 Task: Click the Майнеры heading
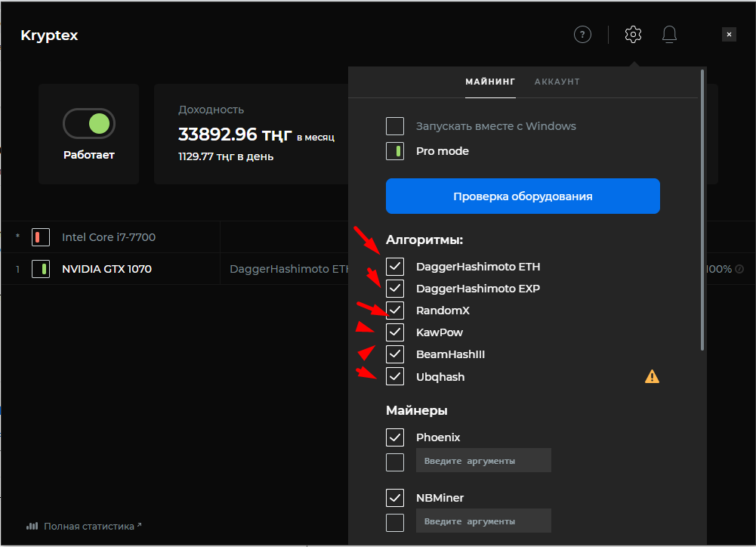417,410
